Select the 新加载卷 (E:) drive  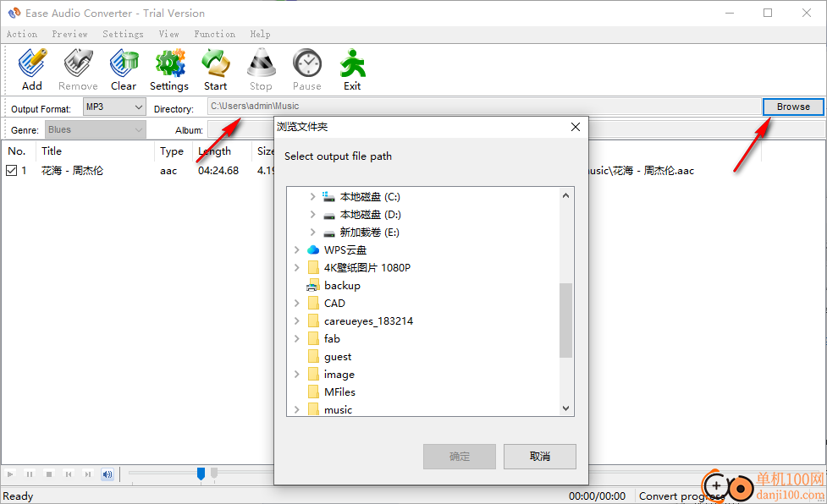[x=369, y=233]
